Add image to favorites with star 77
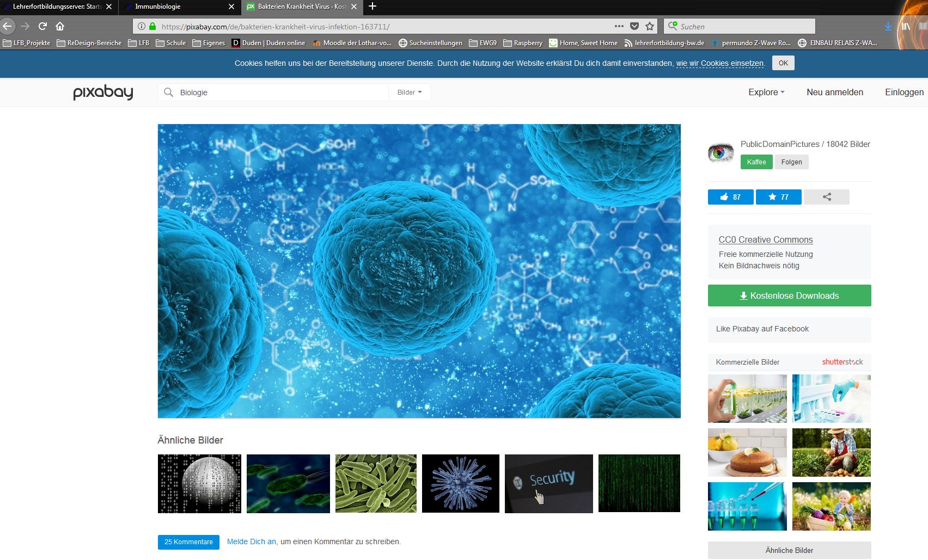 coord(778,197)
